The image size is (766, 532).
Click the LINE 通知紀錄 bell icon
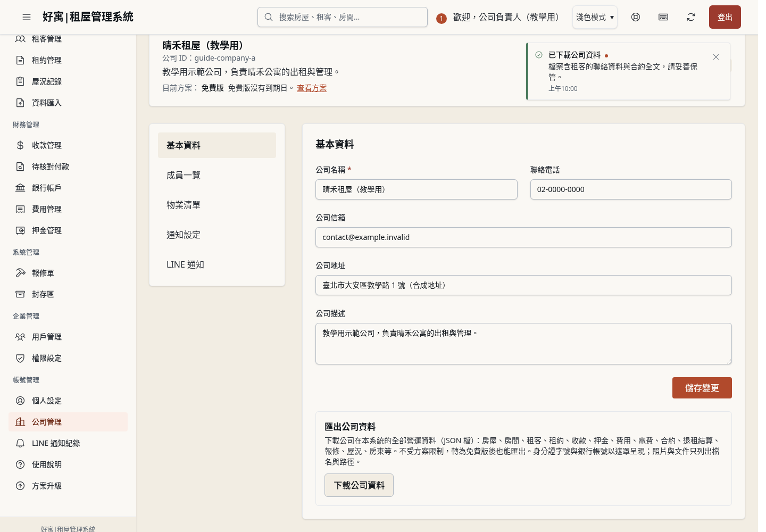(20, 443)
